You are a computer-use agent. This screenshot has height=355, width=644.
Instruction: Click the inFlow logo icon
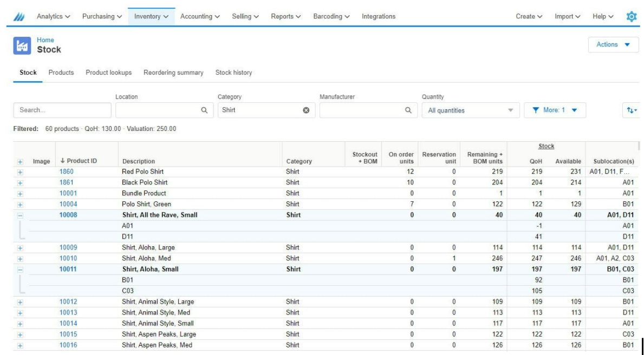pos(18,16)
